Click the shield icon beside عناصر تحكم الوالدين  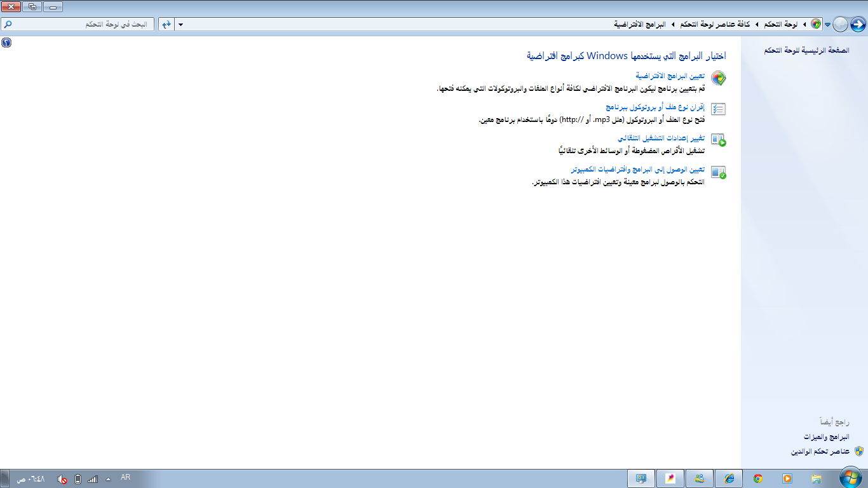pos(858,451)
